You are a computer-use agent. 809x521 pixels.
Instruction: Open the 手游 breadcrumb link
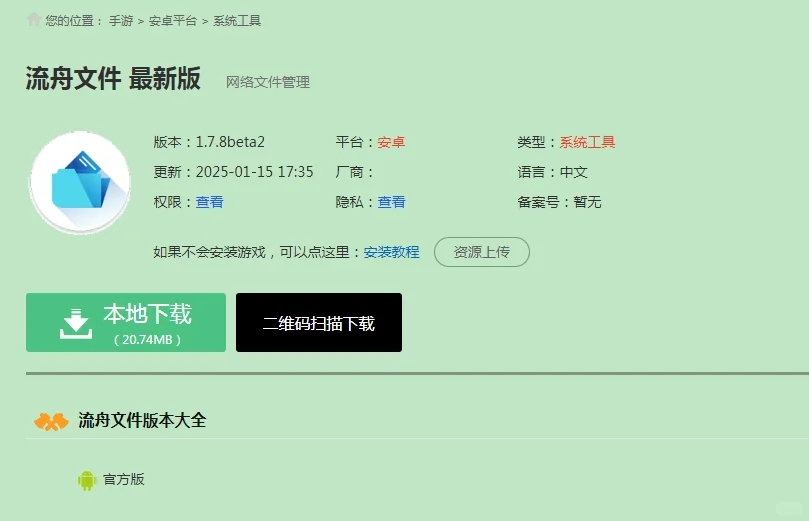pyautogui.click(x=121, y=21)
